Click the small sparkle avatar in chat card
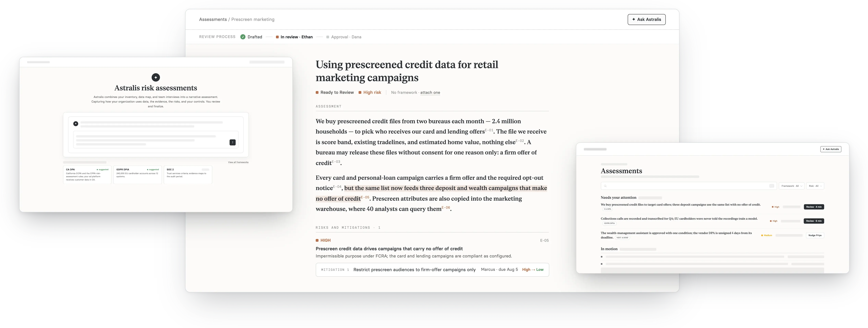The height and width of the screenshot is (328, 868). 76,124
